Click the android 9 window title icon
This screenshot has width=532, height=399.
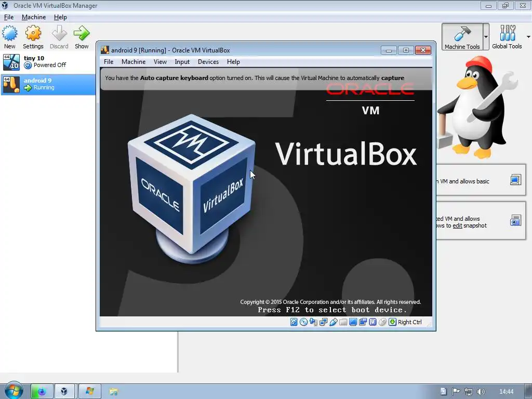tap(105, 50)
